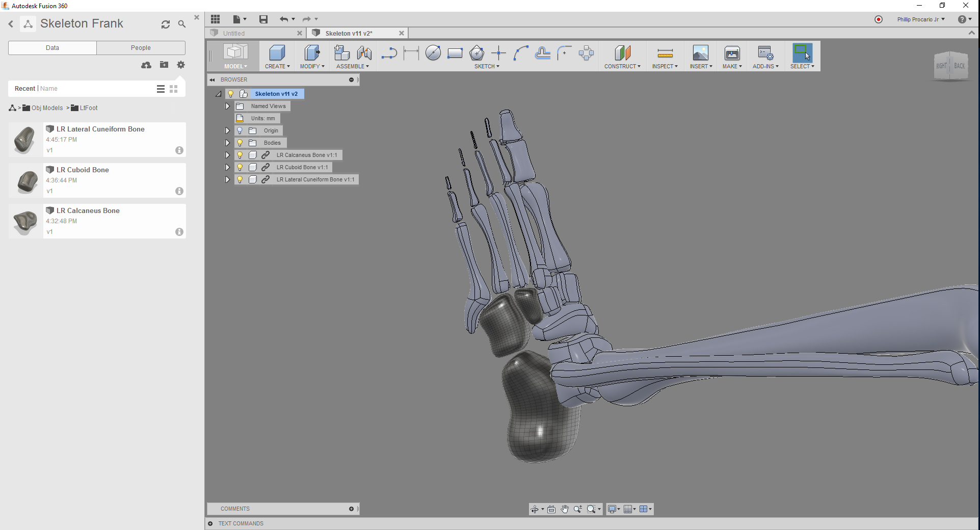This screenshot has width=980, height=530.
Task: Select the Data tab
Action: coord(52,48)
